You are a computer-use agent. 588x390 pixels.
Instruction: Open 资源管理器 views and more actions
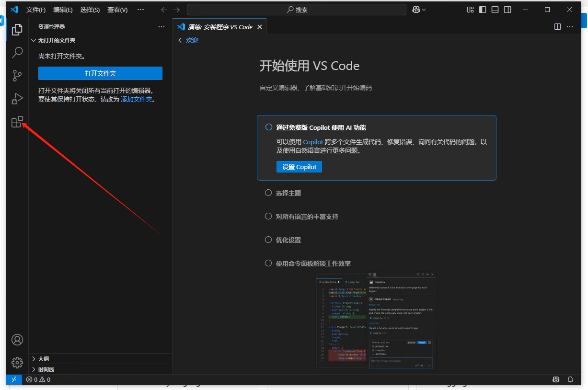pos(161,27)
